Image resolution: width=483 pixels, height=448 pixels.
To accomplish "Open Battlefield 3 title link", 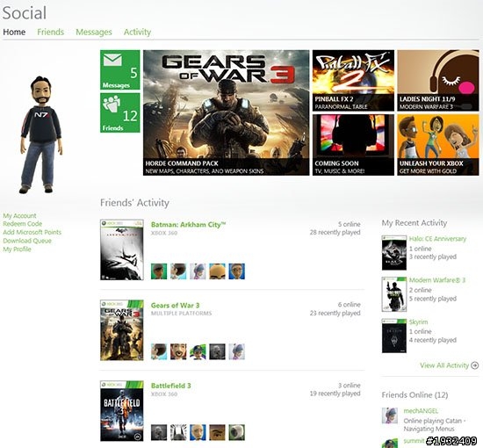I will click(171, 386).
